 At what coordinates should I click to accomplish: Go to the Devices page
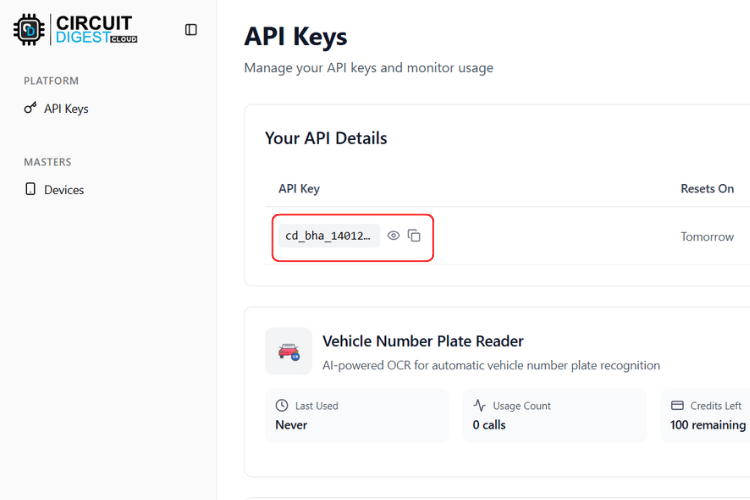(x=63, y=189)
